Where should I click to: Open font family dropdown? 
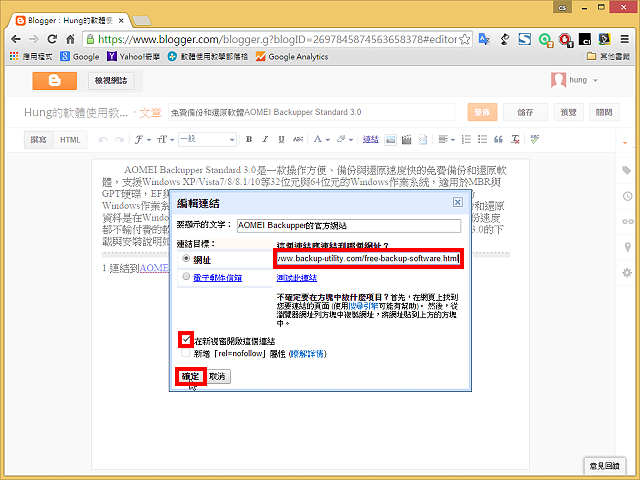coord(143,140)
